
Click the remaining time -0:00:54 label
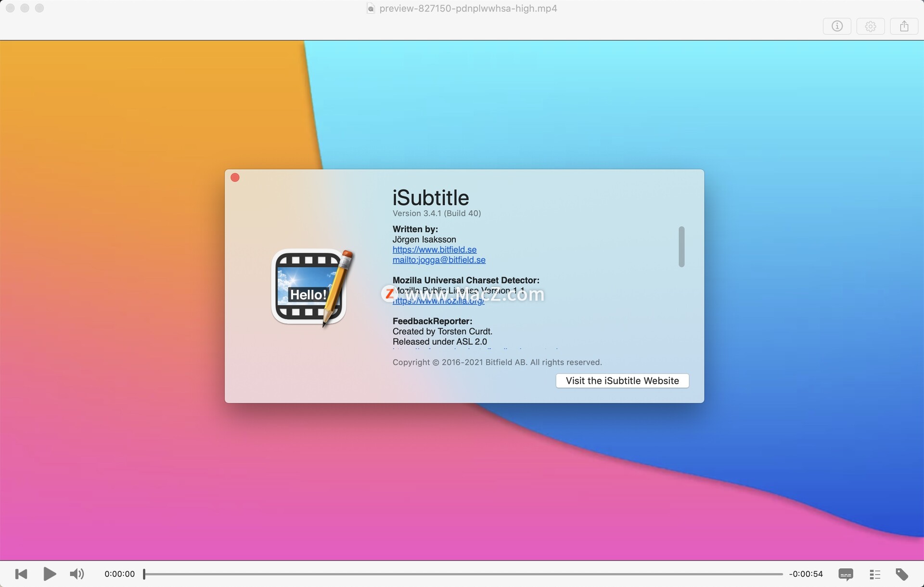(x=806, y=574)
